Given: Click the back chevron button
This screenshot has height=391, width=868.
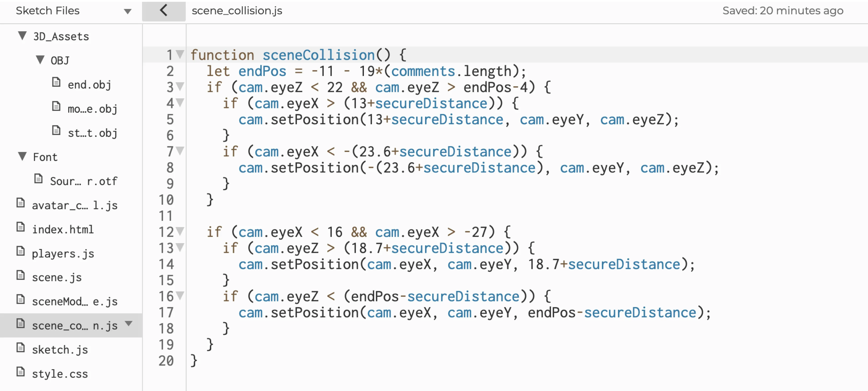Looking at the screenshot, I should (164, 10).
